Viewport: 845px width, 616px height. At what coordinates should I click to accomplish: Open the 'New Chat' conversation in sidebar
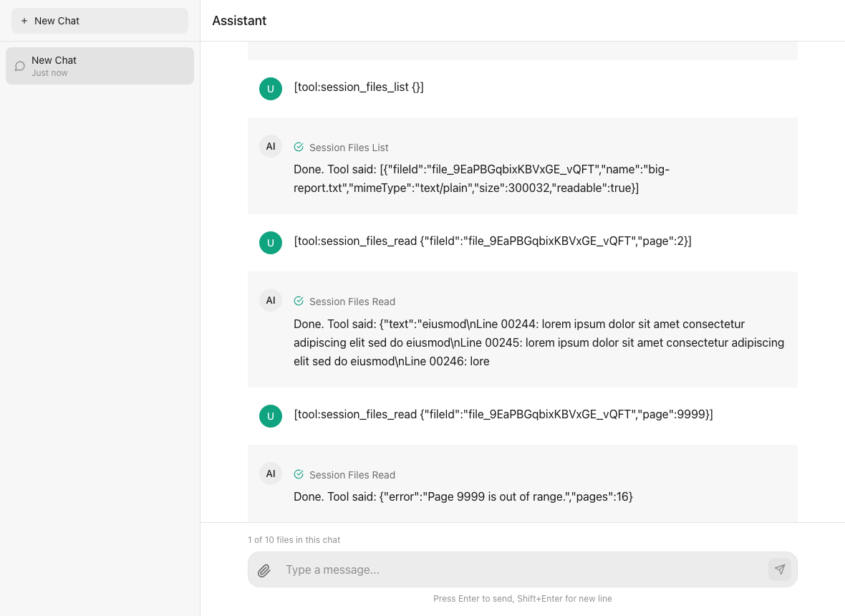pos(100,66)
